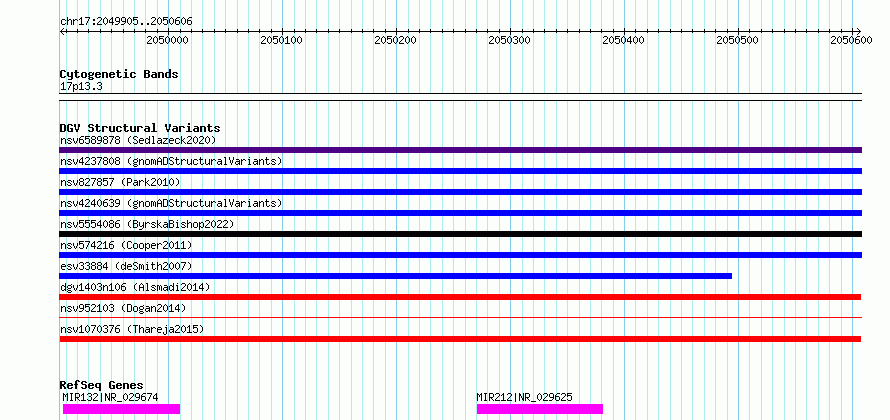Click the RefSeq Genes track title

pyautogui.click(x=102, y=386)
